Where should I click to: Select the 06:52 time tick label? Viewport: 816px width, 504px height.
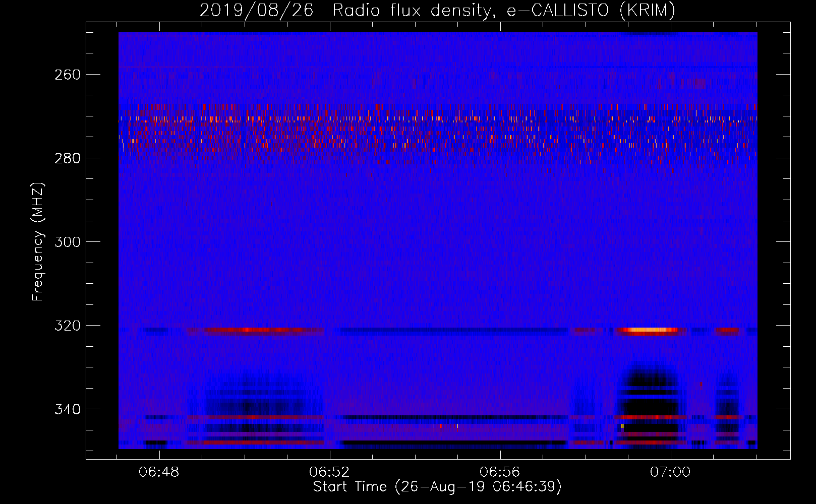pos(330,472)
